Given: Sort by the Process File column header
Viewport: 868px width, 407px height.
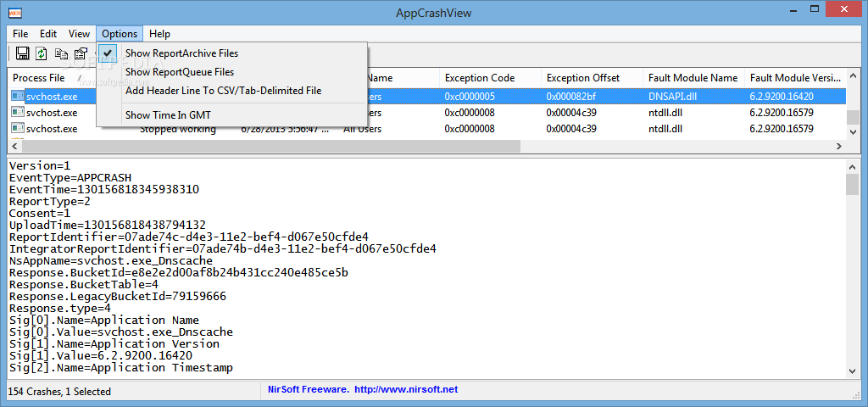Looking at the screenshot, I should 39,78.
